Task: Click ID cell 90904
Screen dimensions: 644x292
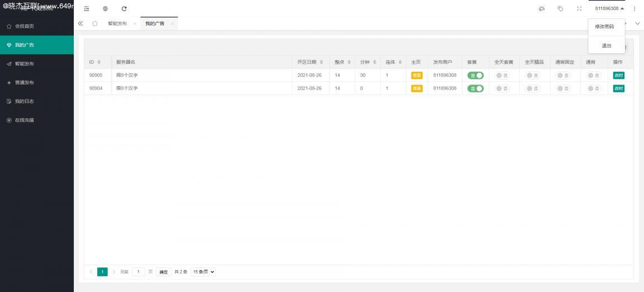Action: click(x=96, y=88)
